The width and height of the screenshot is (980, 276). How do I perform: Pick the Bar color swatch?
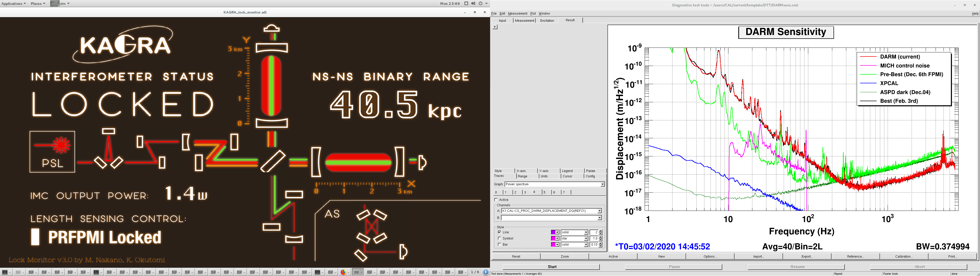coord(555,244)
